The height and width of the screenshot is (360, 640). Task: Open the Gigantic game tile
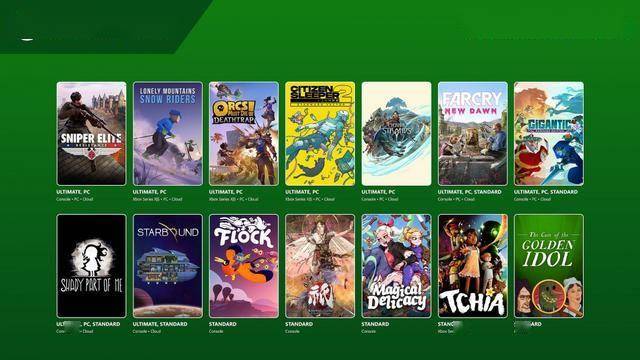coord(549,133)
